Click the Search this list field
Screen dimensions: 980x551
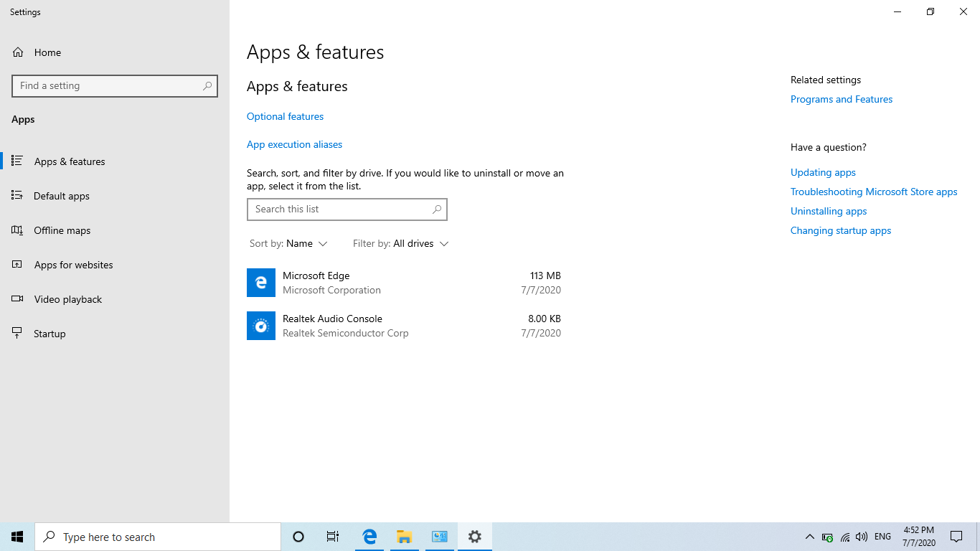347,209
